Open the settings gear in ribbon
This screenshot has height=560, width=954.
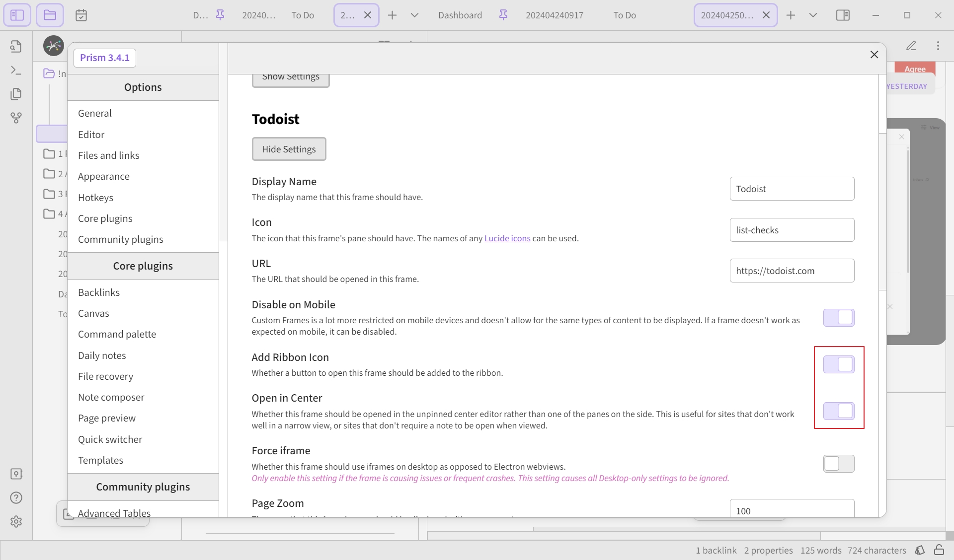tap(16, 521)
